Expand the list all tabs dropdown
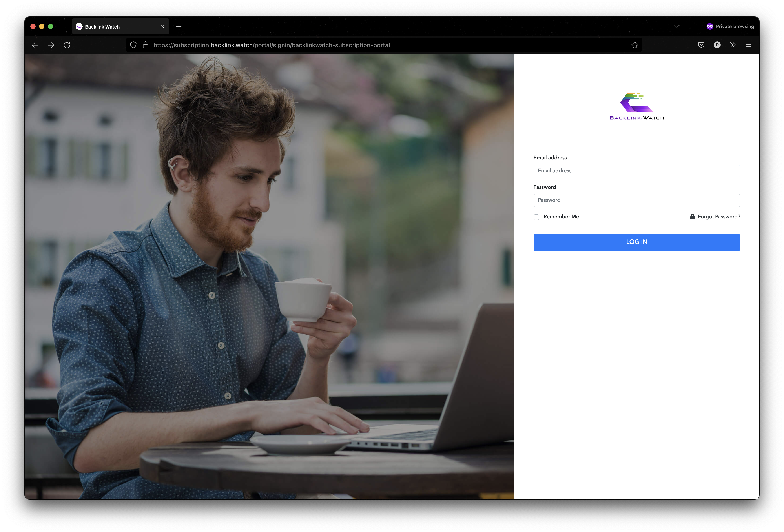 [x=677, y=26]
